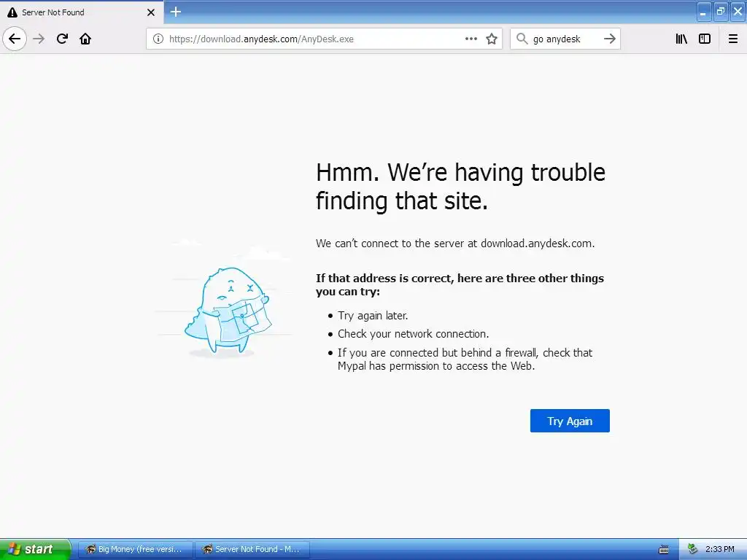This screenshot has height=560, width=747.
Task: Open page actions three-dot menu
Action: point(471,39)
